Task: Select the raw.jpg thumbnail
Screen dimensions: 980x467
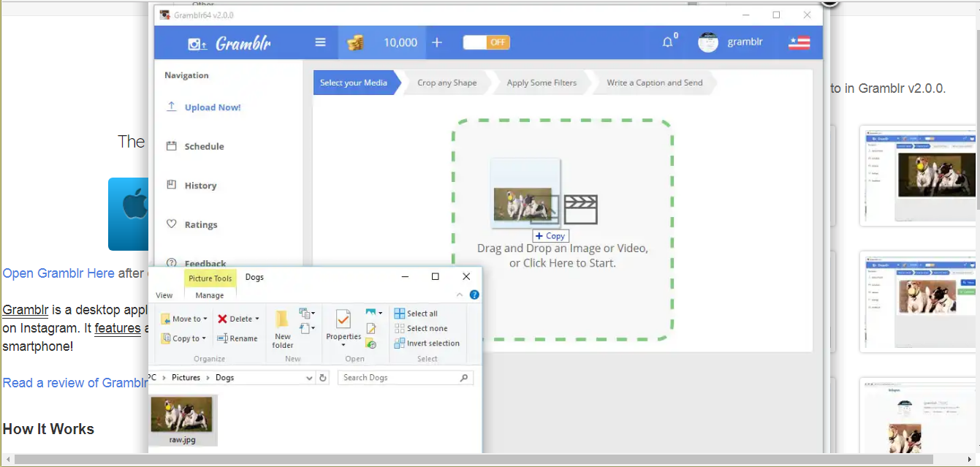Action: click(183, 419)
